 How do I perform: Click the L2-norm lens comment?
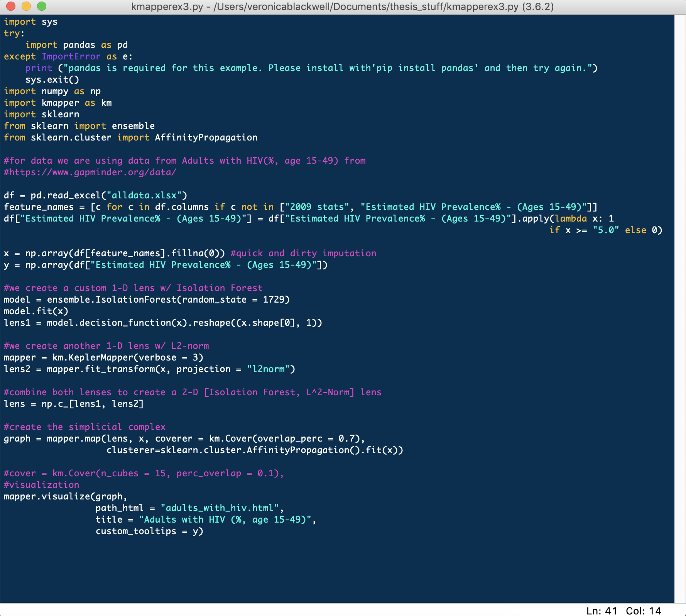point(106,346)
